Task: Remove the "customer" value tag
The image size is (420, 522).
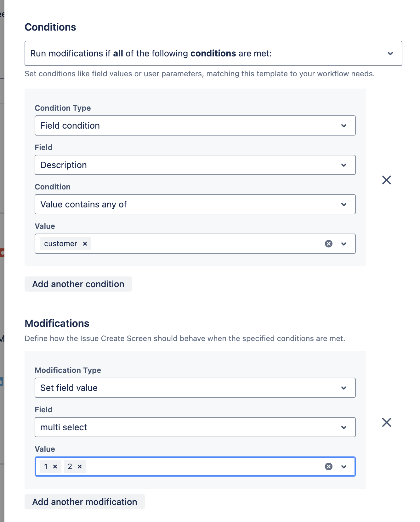Action: pos(84,243)
